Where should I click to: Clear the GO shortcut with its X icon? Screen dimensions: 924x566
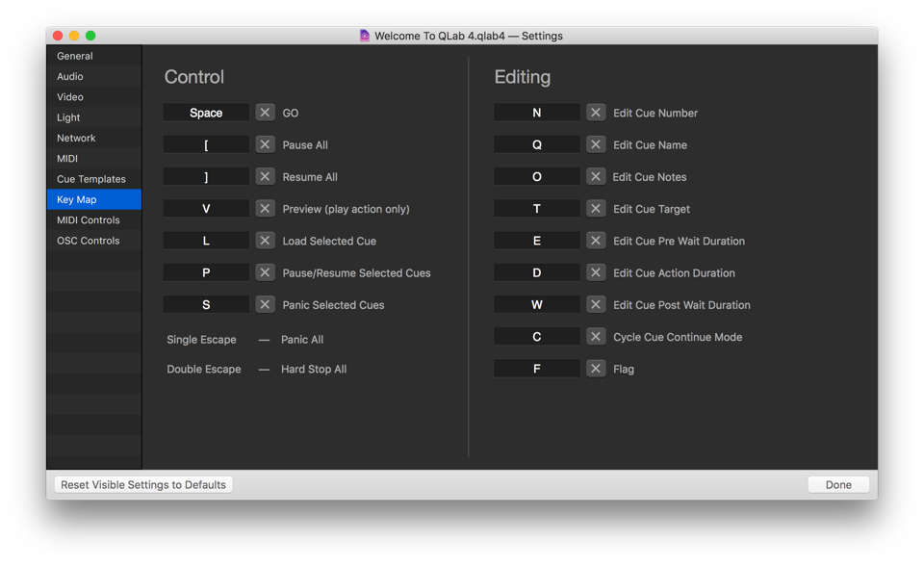[x=265, y=113]
